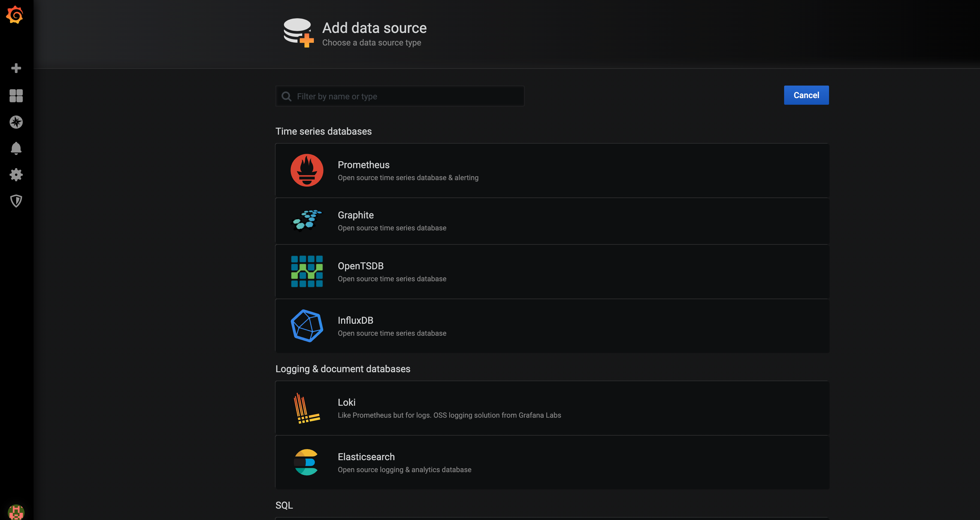Open the Server Admin shield icon
Image resolution: width=980 pixels, height=520 pixels.
click(16, 201)
